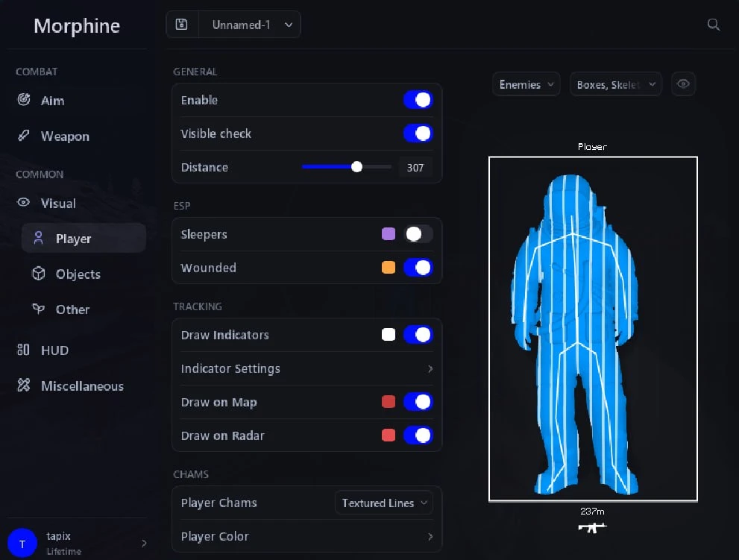Image resolution: width=739 pixels, height=560 pixels.
Task: Open the HUD section icon
Action: pos(23,350)
